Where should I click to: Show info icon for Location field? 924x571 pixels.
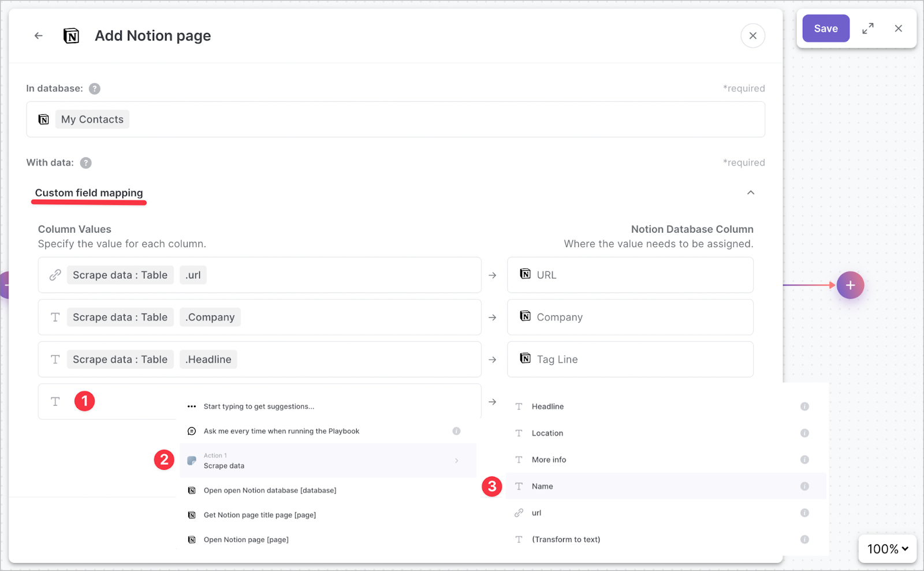804,434
